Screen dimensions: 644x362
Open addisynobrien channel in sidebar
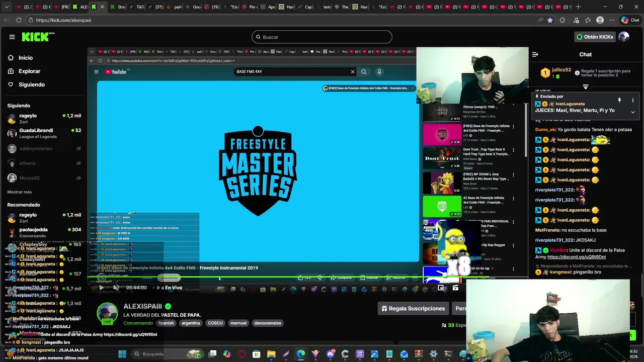point(44,149)
